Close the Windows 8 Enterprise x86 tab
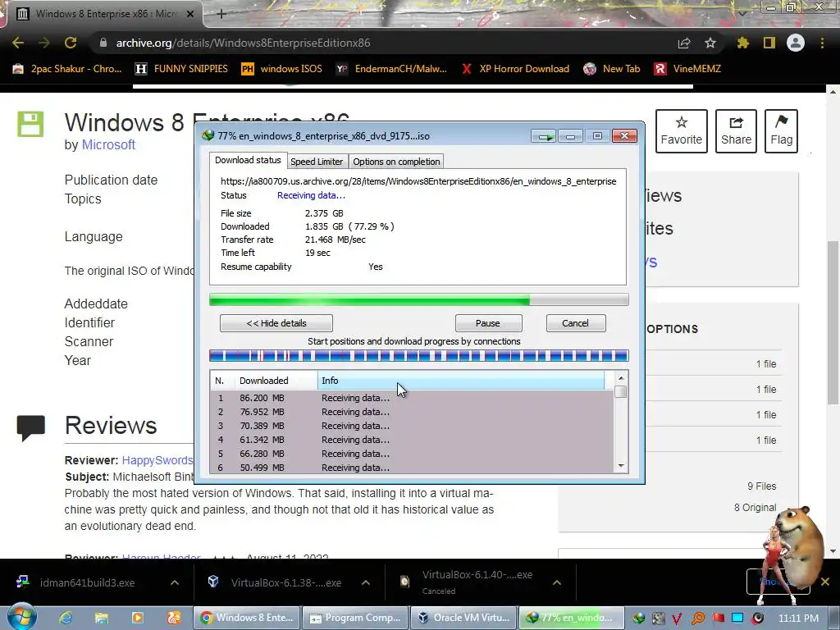The height and width of the screenshot is (630, 840). click(x=189, y=14)
